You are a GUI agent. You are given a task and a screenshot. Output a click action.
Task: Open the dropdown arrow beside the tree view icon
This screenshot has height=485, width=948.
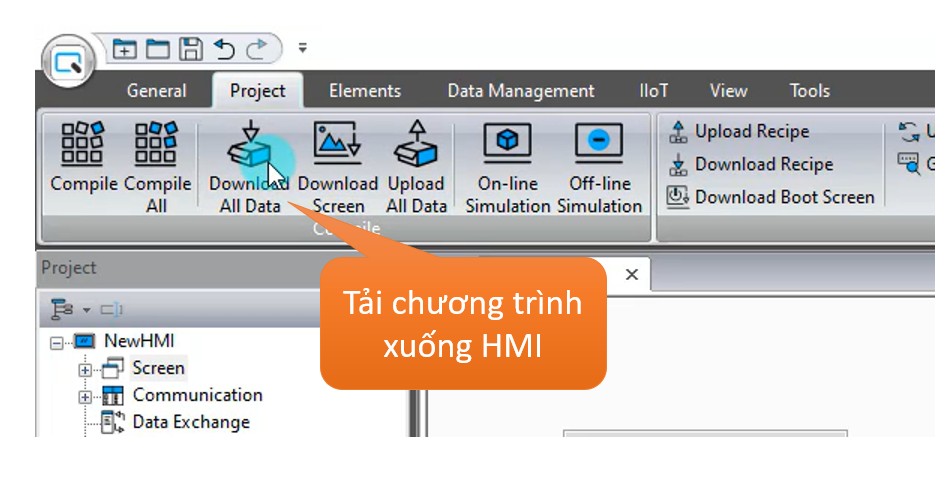tap(86, 310)
